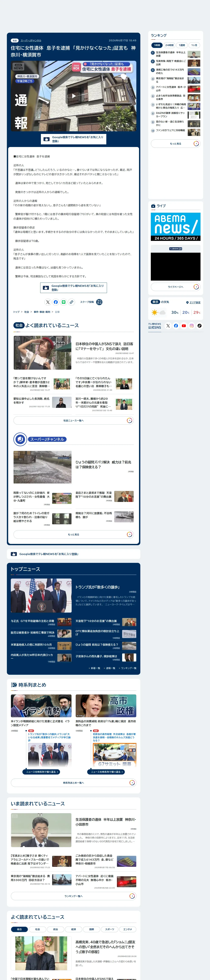Share the article on X
This screenshot has width=210, height=980.
tap(48, 302)
